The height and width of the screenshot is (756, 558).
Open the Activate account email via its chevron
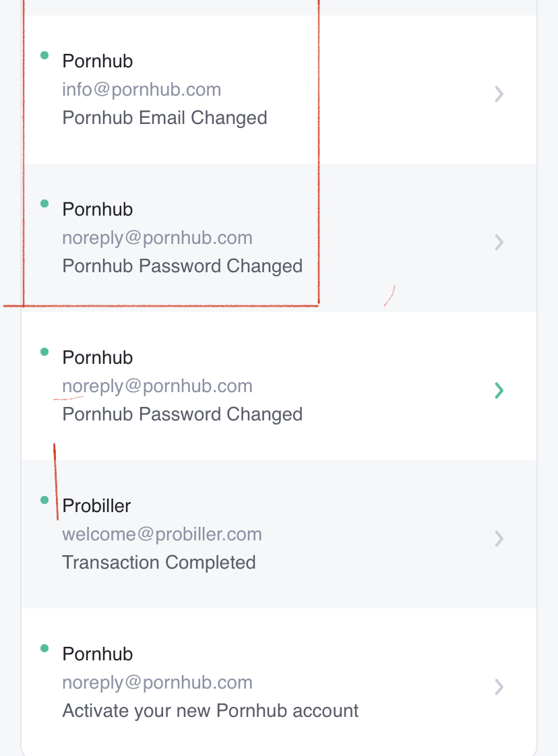pyautogui.click(x=499, y=687)
